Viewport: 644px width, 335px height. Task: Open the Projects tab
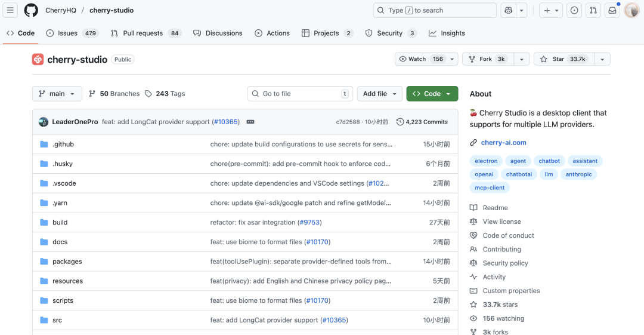[x=327, y=33]
